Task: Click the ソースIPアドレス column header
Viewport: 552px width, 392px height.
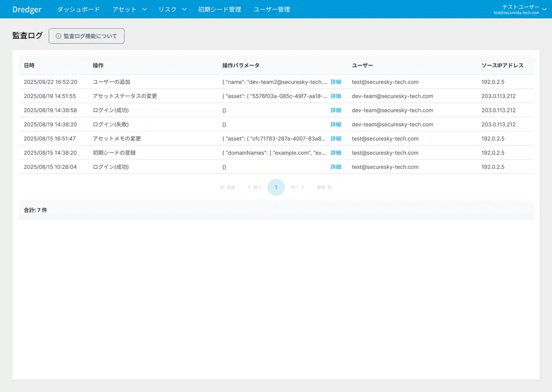Action: pyautogui.click(x=502, y=65)
